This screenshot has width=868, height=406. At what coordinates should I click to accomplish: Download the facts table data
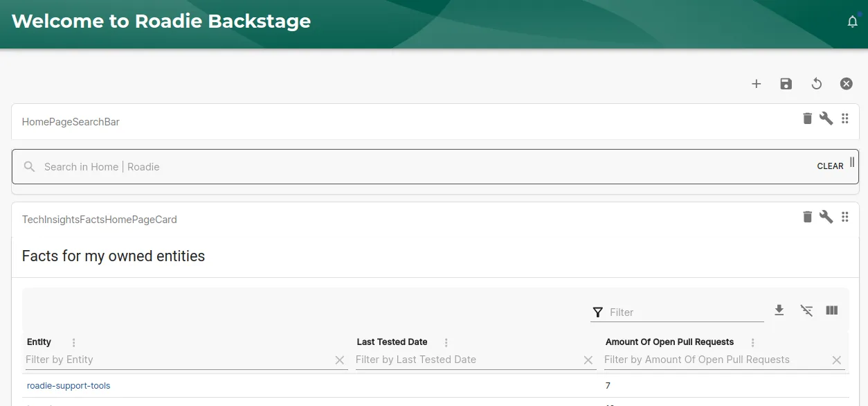coord(779,310)
